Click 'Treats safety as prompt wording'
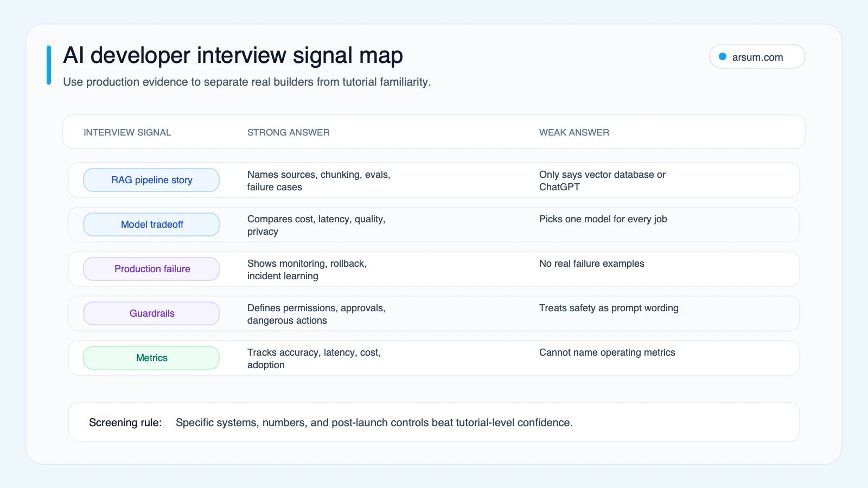 click(x=609, y=308)
